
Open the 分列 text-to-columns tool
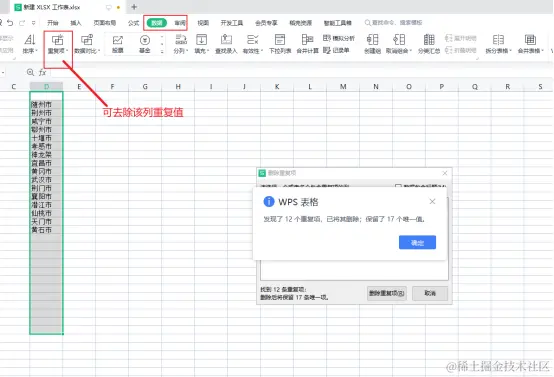point(181,44)
